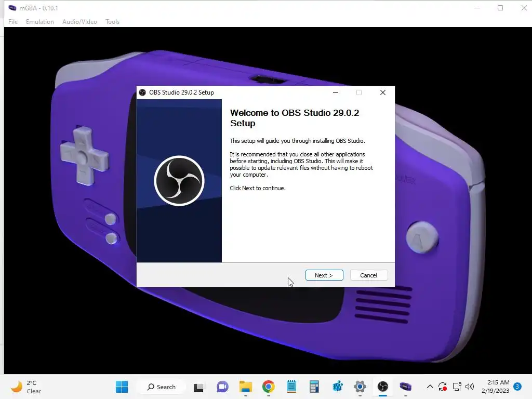Viewport: 532px width, 399px height.
Task: Open Task View from taskbar
Action: pos(199,387)
